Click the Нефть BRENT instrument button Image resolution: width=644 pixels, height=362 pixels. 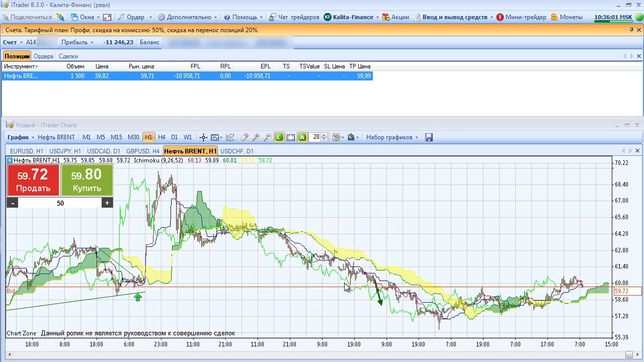coord(56,137)
